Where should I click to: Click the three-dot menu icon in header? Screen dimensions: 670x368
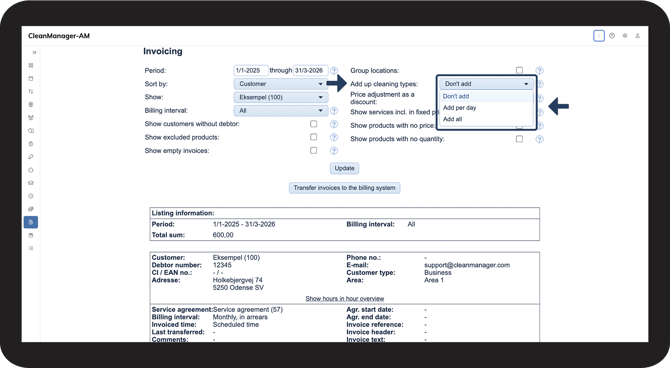tap(599, 36)
